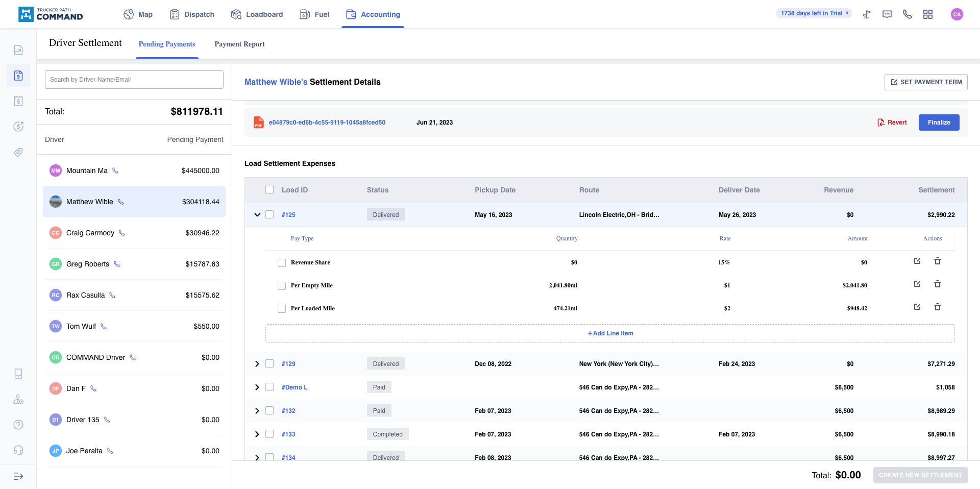Screen dimensions: 980x489
Task: Switch to the Payment Report tab
Action: pos(239,44)
